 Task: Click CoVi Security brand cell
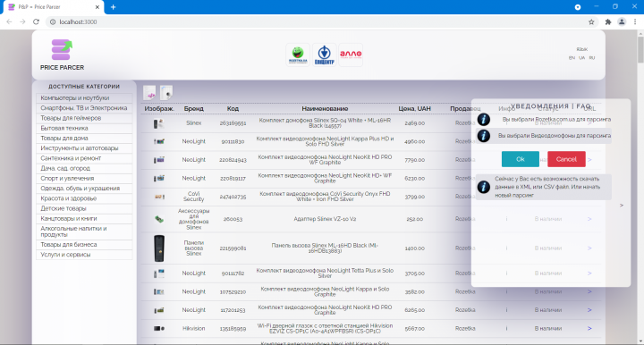point(194,197)
